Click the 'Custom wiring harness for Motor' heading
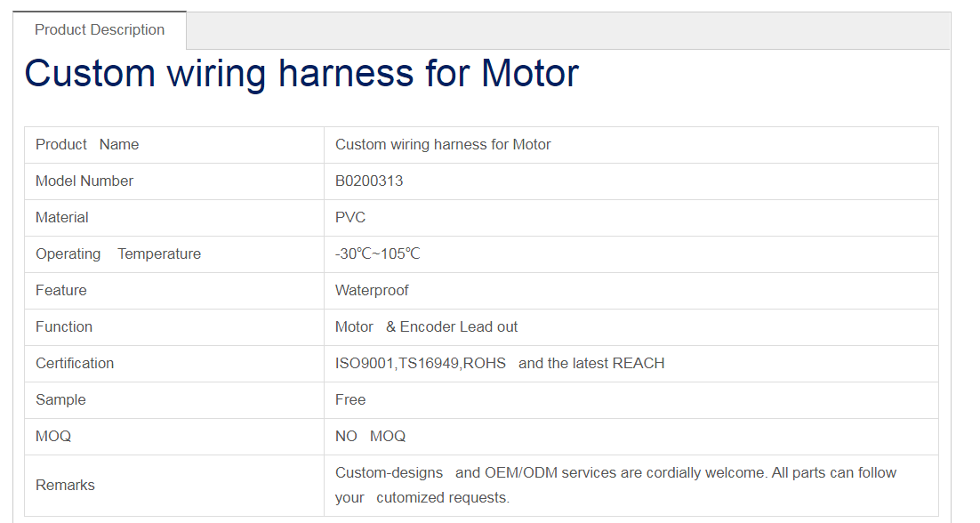 (301, 73)
